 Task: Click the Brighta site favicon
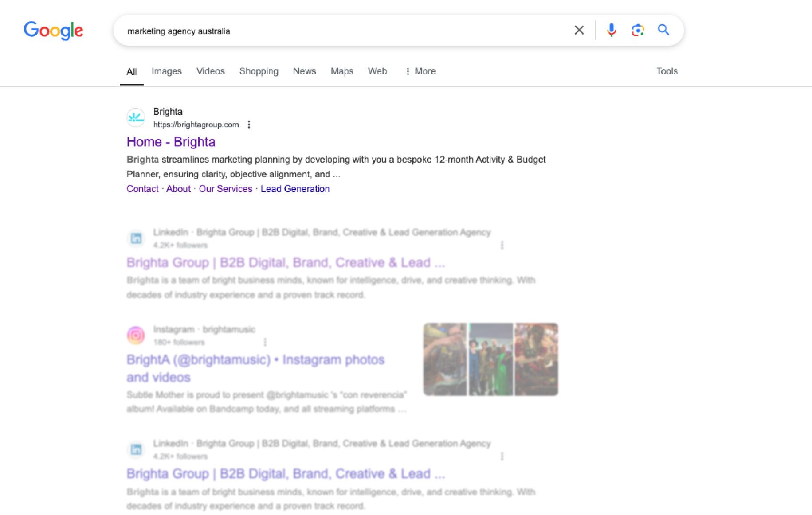click(x=136, y=118)
